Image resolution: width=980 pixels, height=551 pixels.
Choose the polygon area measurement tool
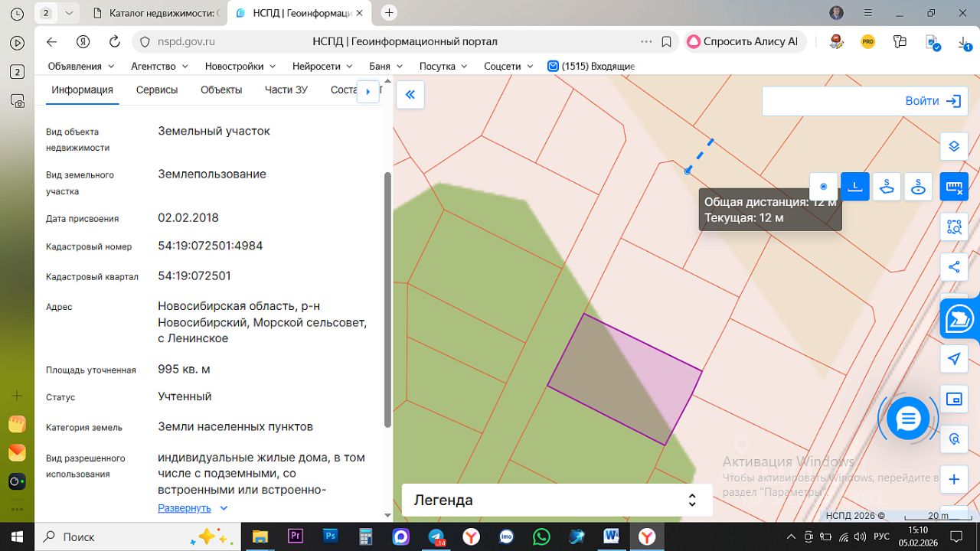pyautogui.click(x=887, y=187)
